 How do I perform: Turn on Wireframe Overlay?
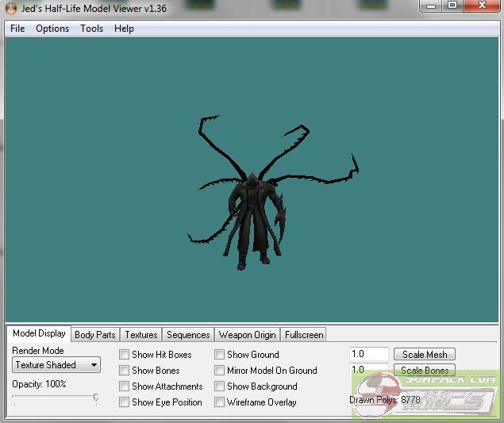220,402
